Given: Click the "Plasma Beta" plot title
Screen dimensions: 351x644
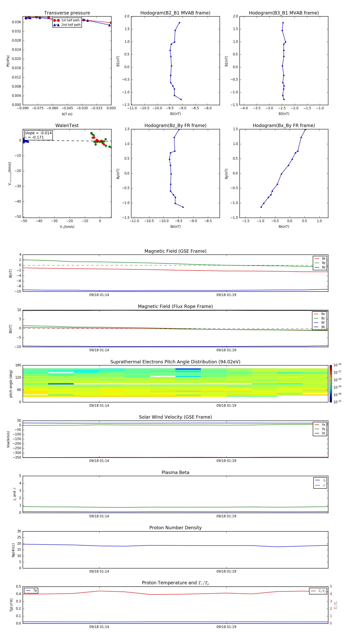Looking at the screenshot, I should point(175,473).
